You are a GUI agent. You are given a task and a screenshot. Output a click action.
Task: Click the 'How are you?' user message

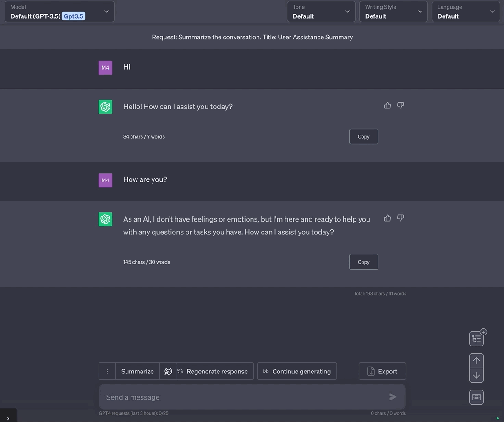tap(145, 179)
